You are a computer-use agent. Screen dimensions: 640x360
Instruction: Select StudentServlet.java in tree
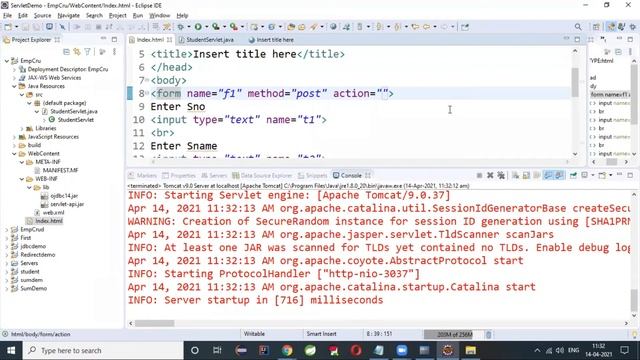point(74,111)
